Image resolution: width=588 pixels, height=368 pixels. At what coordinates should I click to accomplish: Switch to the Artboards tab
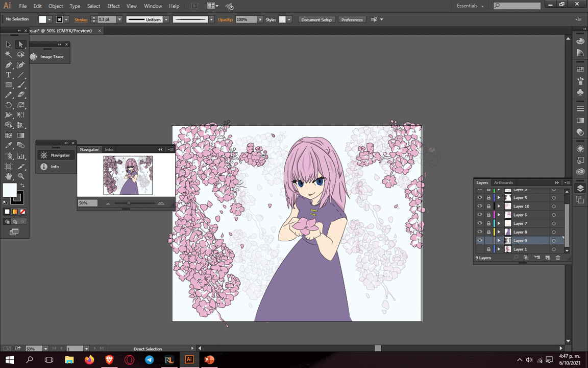pyautogui.click(x=503, y=182)
